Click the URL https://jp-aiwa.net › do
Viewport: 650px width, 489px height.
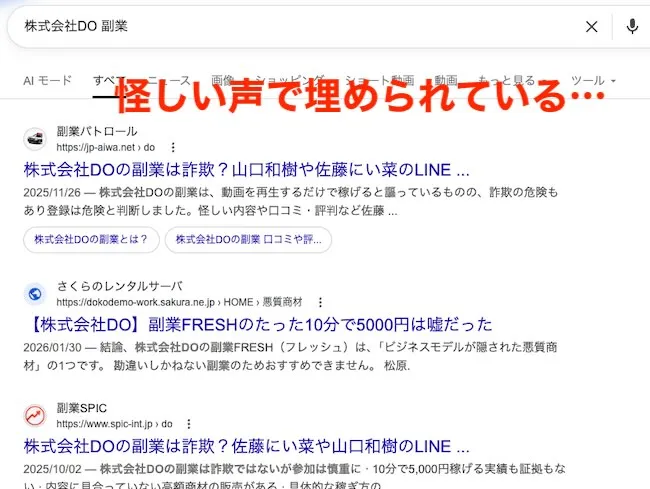point(106,148)
